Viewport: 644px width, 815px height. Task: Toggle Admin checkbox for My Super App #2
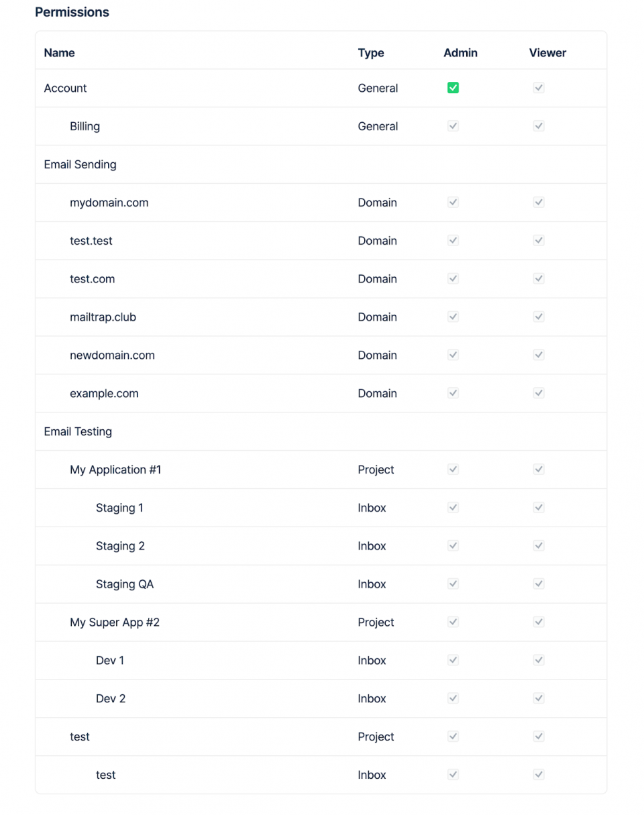coord(453,622)
